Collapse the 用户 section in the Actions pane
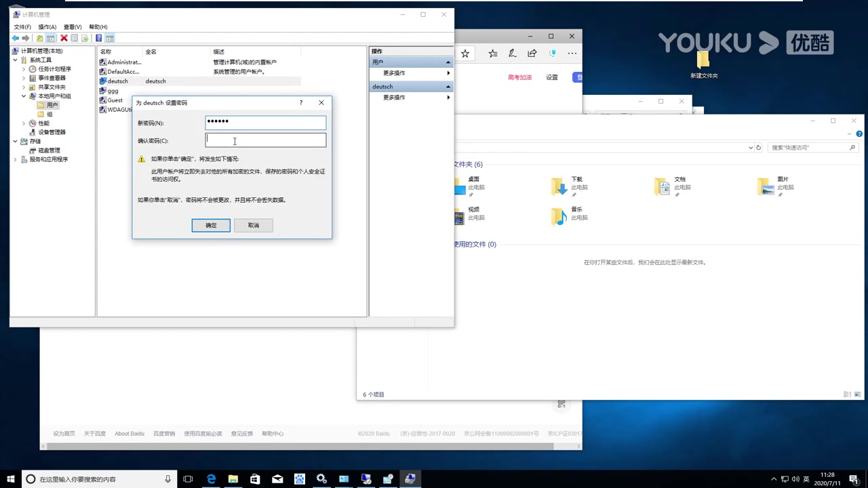 448,62
